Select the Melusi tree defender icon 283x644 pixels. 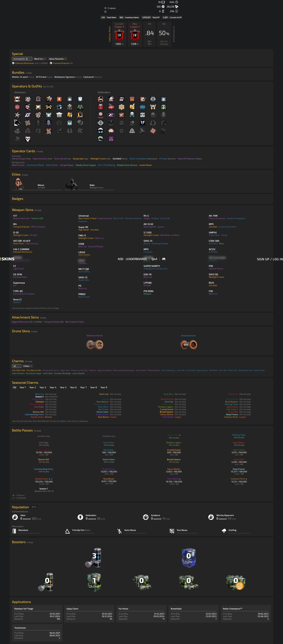(x=100, y=131)
